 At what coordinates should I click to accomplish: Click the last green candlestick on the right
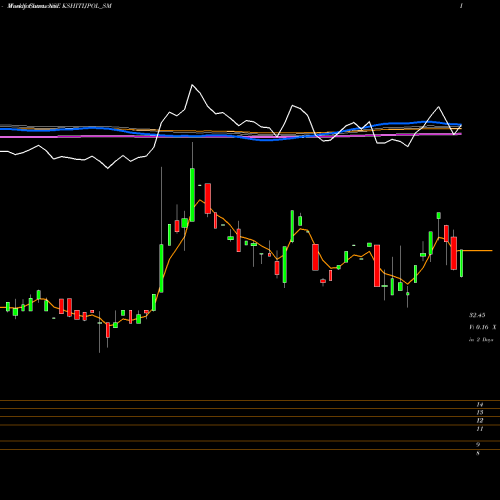[461, 263]
